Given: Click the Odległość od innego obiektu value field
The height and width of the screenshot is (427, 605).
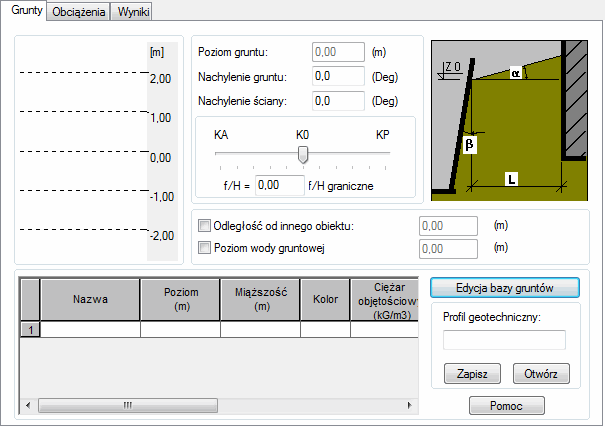Looking at the screenshot, I should (x=448, y=226).
